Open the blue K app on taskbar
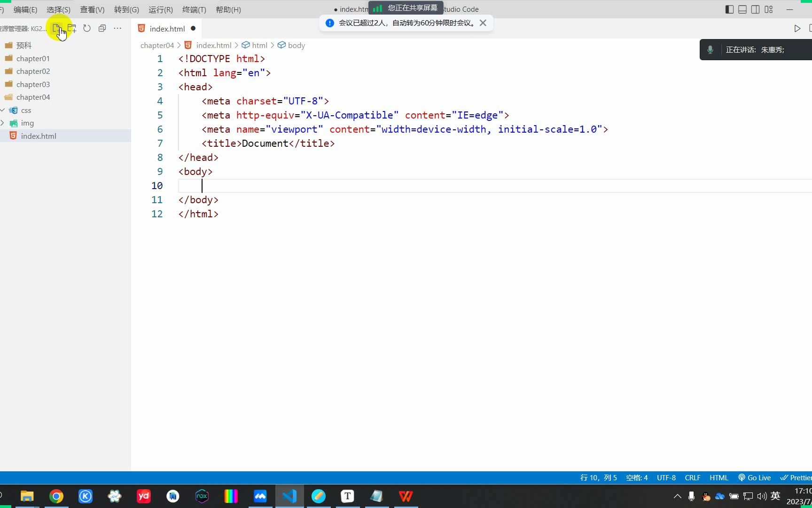Image resolution: width=812 pixels, height=508 pixels. pos(86,496)
